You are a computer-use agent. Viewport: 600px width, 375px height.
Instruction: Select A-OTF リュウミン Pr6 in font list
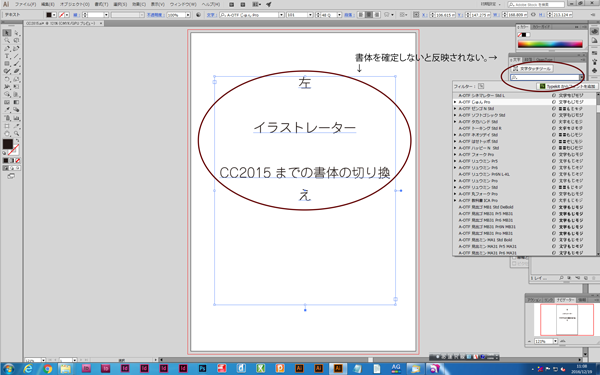click(478, 168)
